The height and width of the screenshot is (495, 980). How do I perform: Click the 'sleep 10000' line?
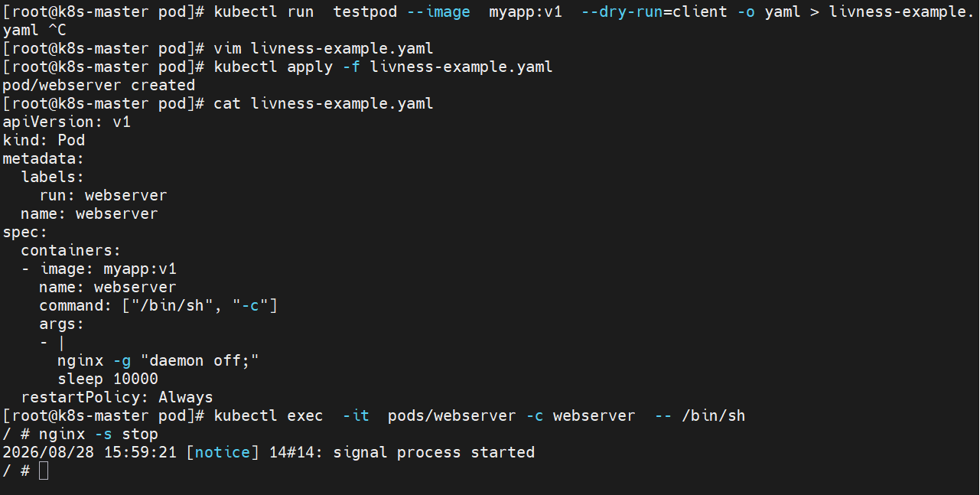108,379
